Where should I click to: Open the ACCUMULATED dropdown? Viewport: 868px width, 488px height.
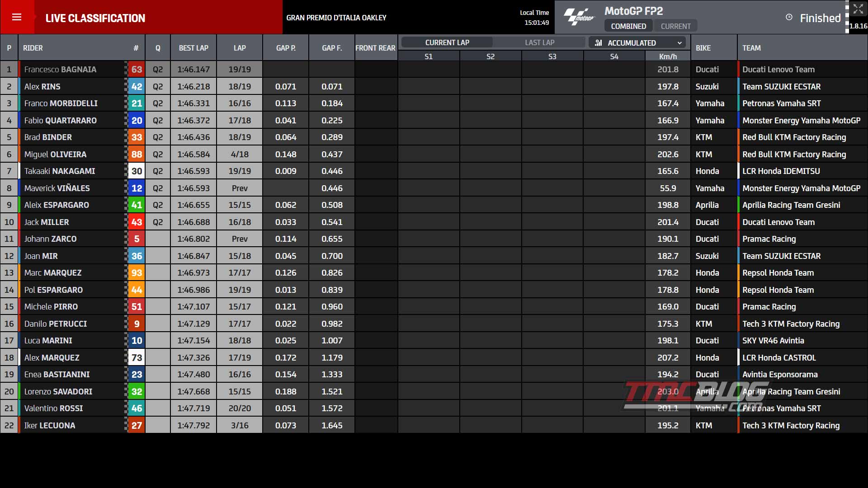tap(637, 42)
